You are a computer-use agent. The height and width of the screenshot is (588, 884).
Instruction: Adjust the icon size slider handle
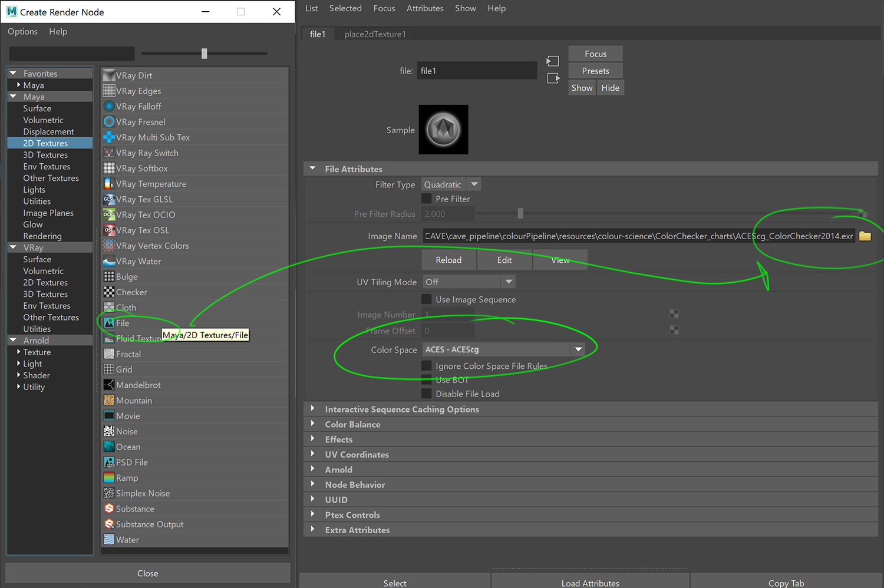204,54
